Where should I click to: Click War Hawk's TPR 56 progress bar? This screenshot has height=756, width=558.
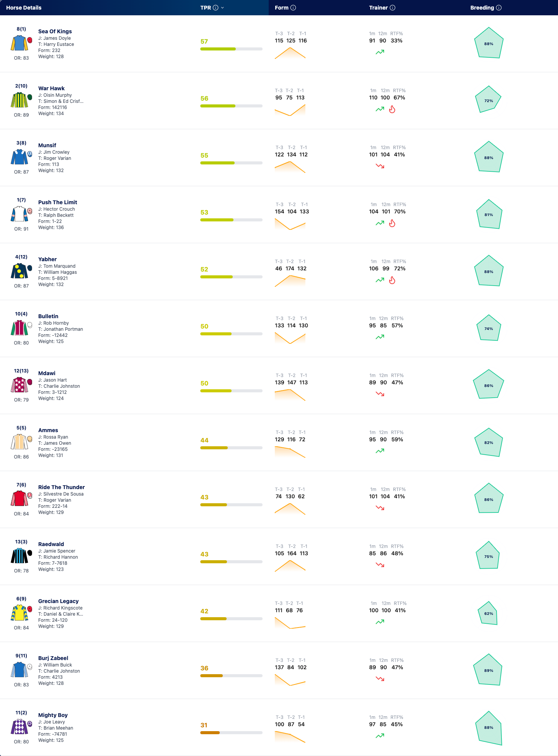click(x=231, y=106)
